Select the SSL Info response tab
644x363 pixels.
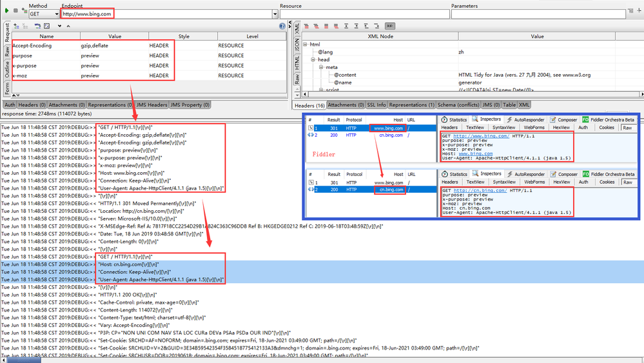(376, 104)
